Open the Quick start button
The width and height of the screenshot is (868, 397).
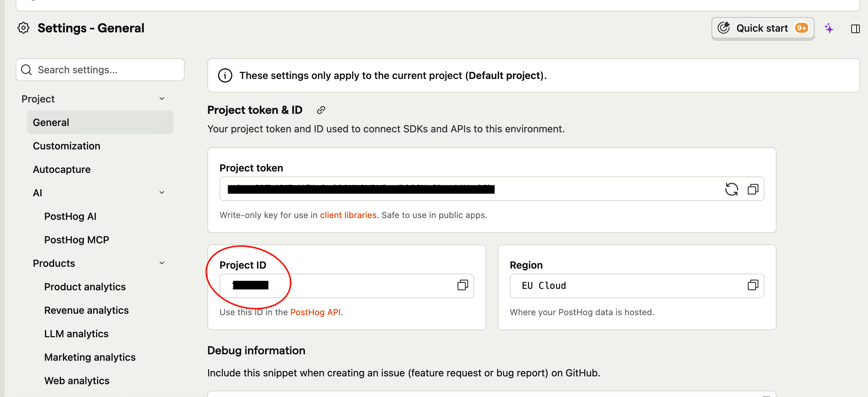[762, 28]
